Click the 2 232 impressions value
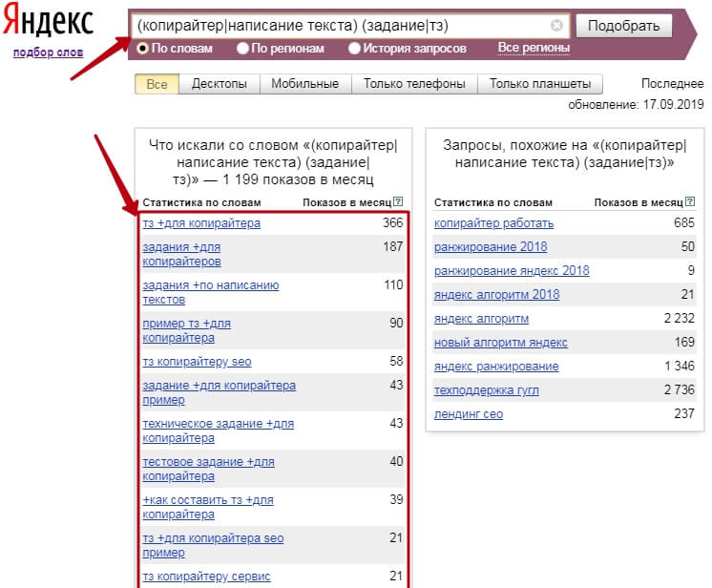 pyautogui.click(x=680, y=318)
